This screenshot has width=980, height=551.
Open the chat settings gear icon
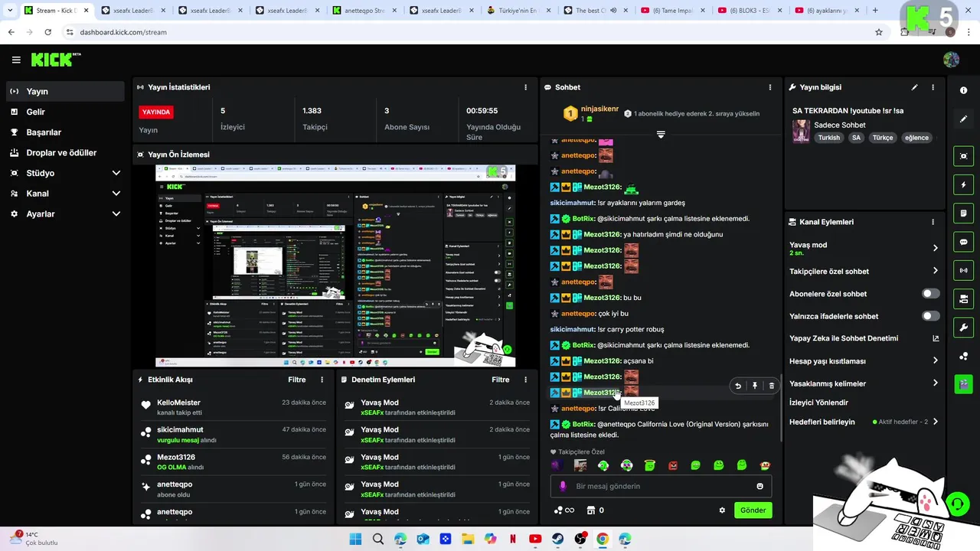pyautogui.click(x=721, y=510)
